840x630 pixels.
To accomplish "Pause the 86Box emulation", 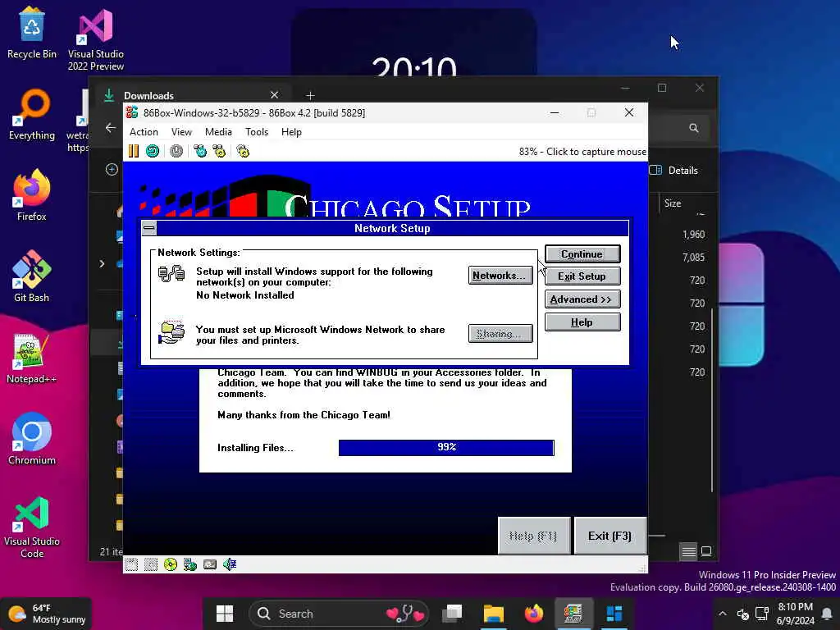I will 134,152.
